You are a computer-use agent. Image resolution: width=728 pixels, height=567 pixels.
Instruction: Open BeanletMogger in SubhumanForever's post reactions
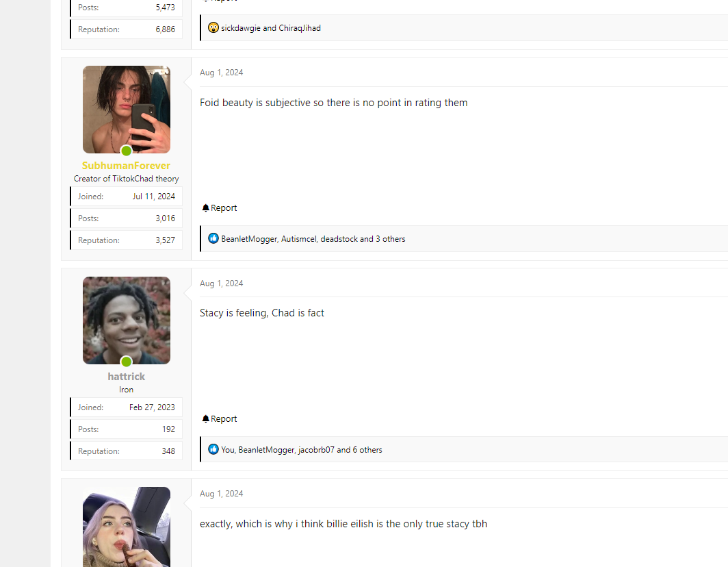tap(249, 239)
